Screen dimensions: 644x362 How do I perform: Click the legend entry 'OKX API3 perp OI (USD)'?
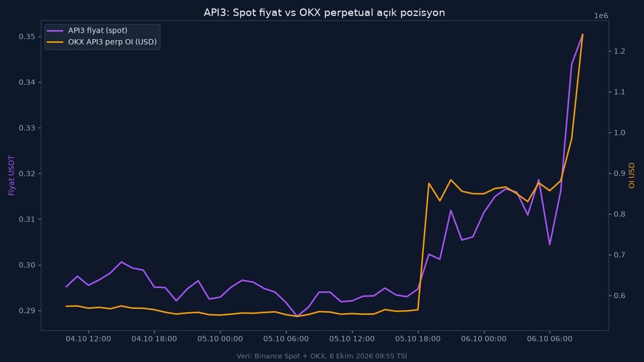click(113, 42)
